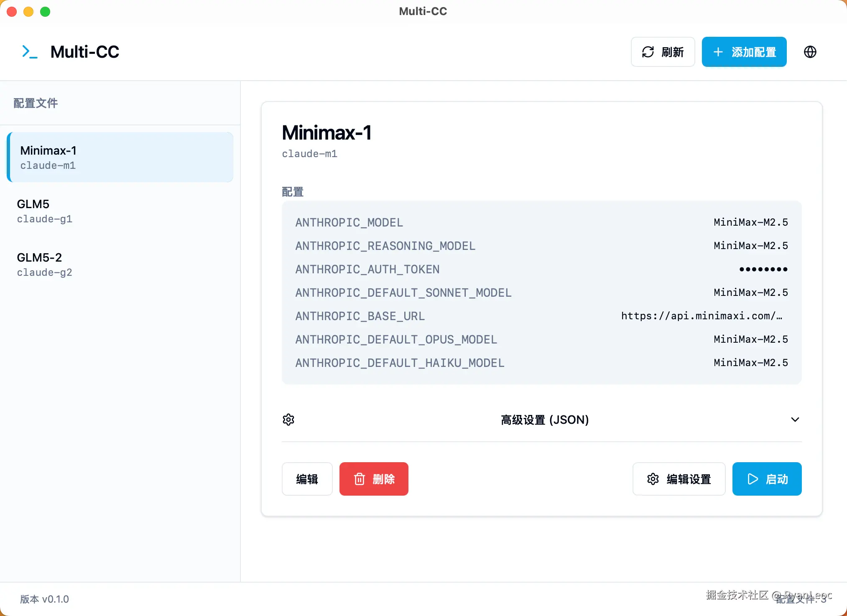Click the play icon on the 启动 button
Screen dimensions: 847x616
[x=753, y=479]
